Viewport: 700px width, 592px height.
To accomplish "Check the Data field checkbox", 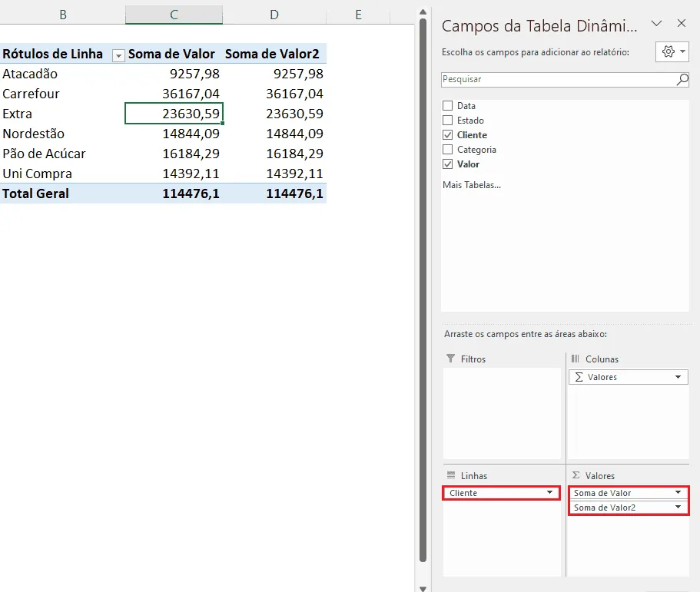I will [x=447, y=106].
